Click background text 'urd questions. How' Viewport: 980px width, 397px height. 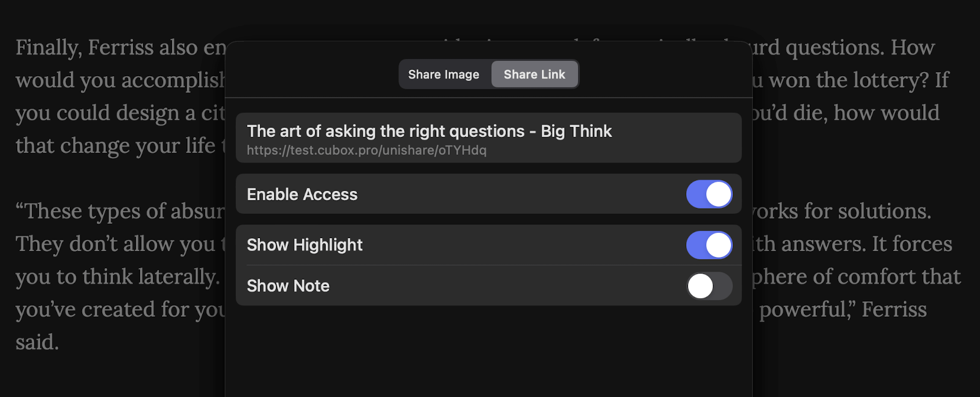point(843,48)
